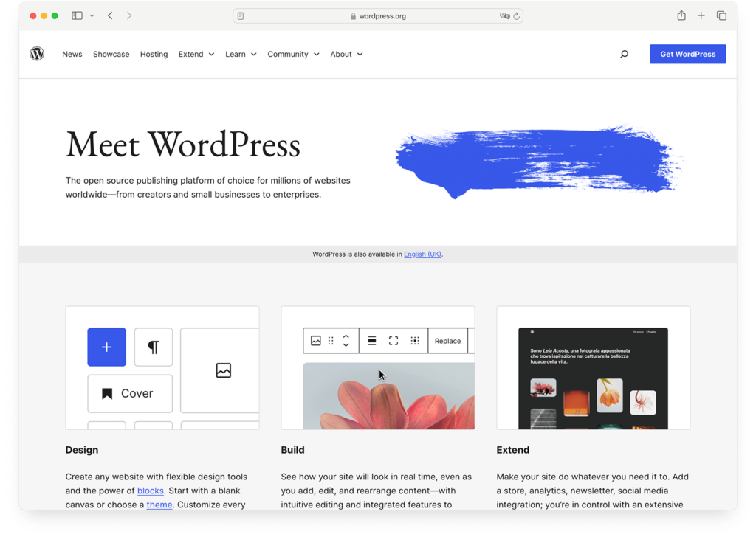Click the WordPress logo icon
756x537 pixels.
pyautogui.click(x=37, y=53)
